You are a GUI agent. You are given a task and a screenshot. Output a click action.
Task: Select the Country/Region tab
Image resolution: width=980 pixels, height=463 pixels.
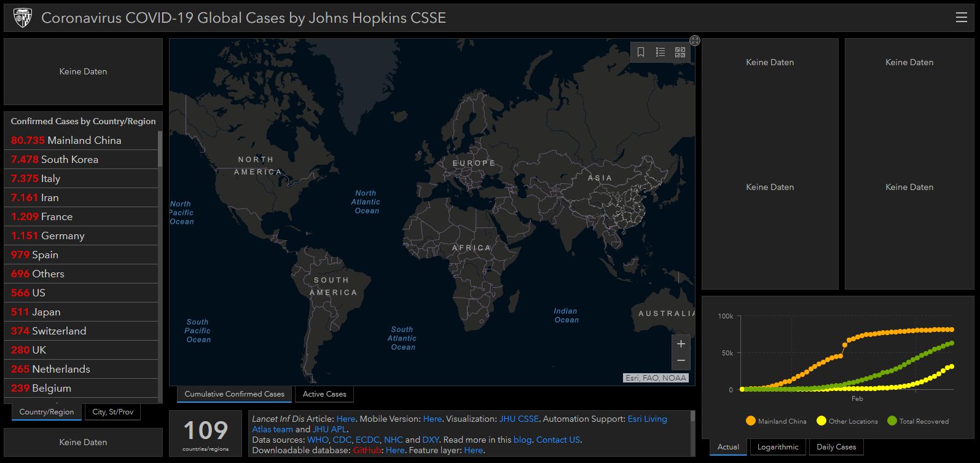(x=47, y=412)
